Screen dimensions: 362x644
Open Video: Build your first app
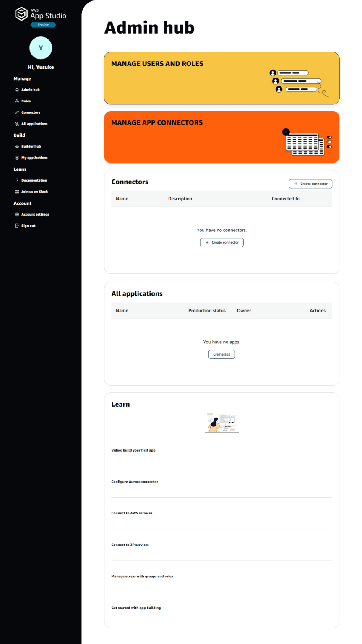(x=133, y=450)
